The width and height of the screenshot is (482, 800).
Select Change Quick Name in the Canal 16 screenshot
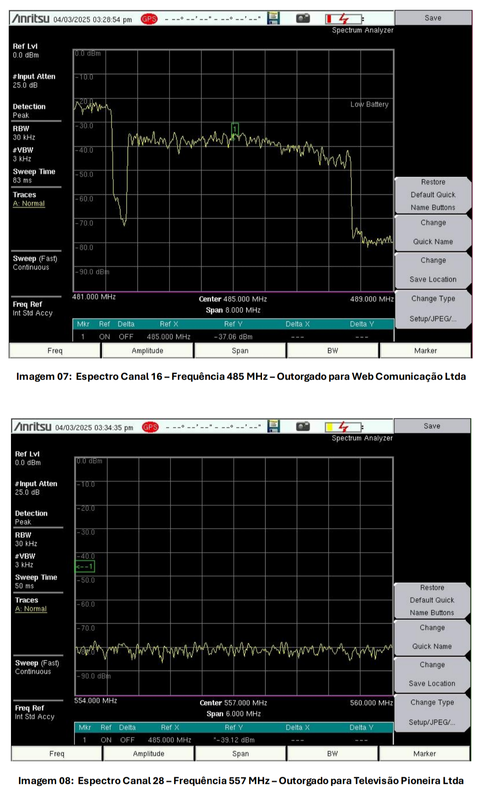pos(433,232)
